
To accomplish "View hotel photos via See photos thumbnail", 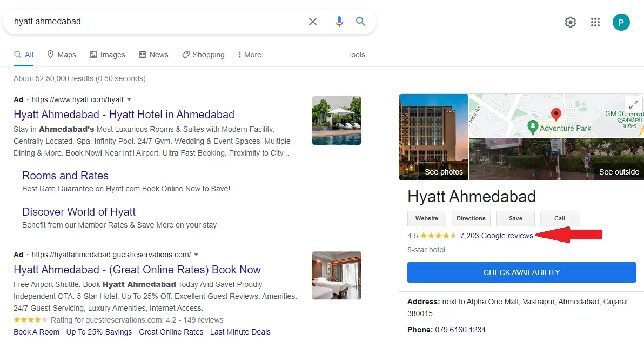I will point(434,137).
